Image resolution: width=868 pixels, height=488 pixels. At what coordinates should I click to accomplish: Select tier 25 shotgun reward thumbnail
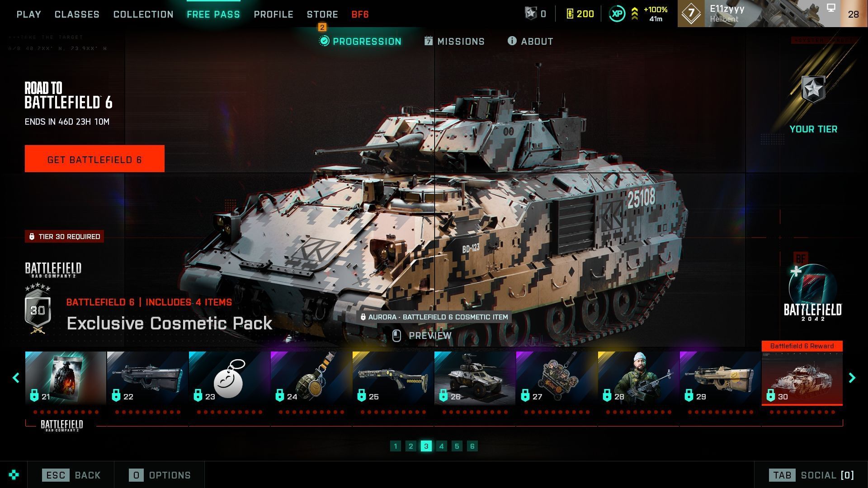point(393,378)
